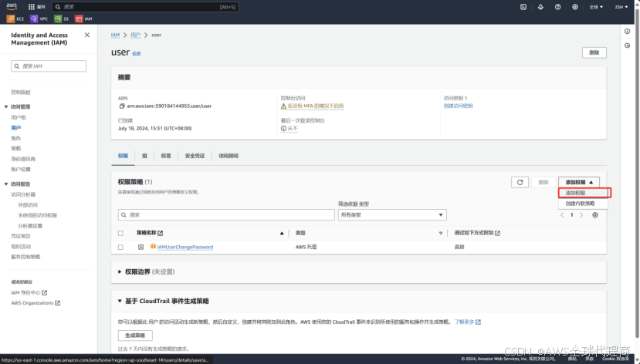640x364 pixels.
Task: Open the info panel icon on right edge
Action: click(628, 32)
